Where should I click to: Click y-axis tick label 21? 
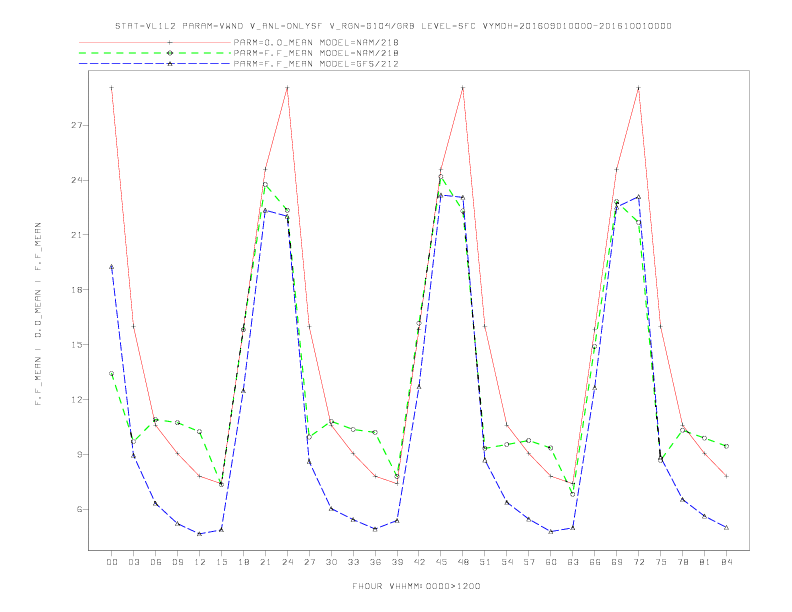click(x=77, y=235)
